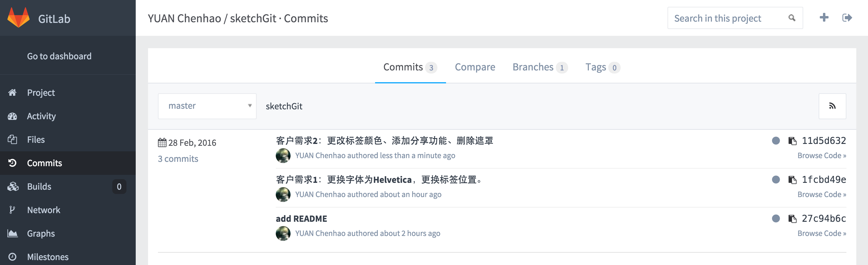Image resolution: width=868 pixels, height=265 pixels.
Task: Open commit hash 11d5d632
Action: click(x=824, y=141)
